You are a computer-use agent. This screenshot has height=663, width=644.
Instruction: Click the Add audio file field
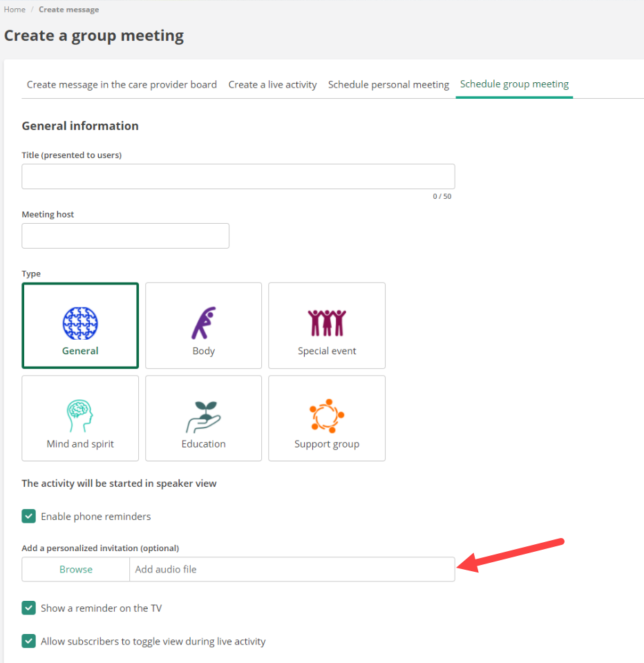tap(292, 570)
